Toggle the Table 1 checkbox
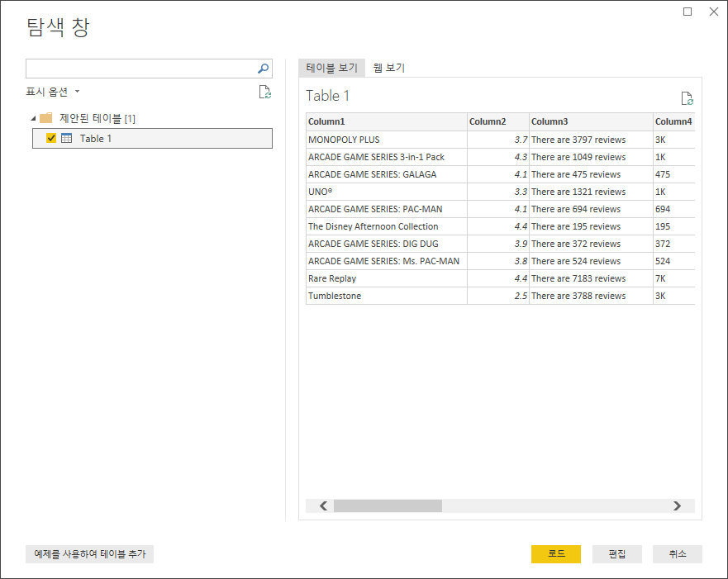The image size is (728, 579). point(51,138)
